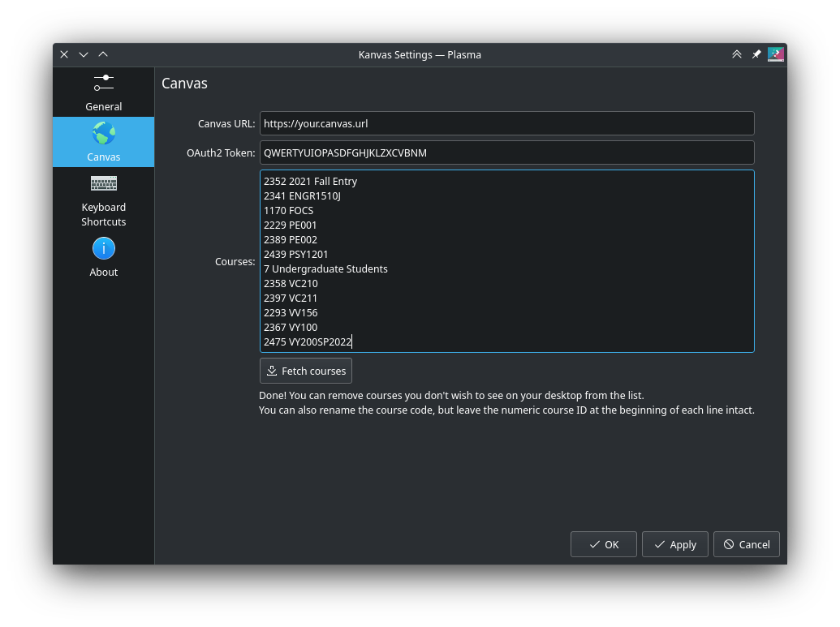Select the '2397 VC211' course line
The width and height of the screenshot is (840, 627).
(291, 298)
